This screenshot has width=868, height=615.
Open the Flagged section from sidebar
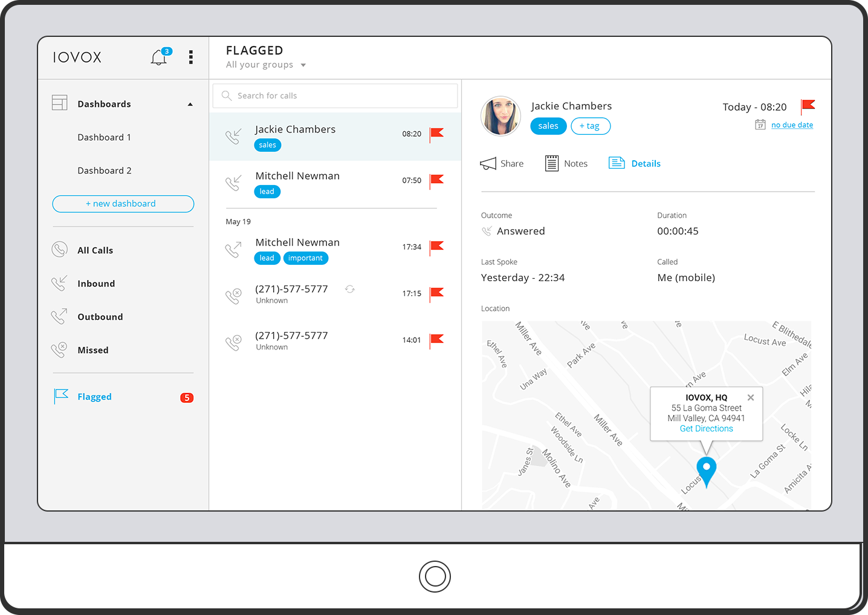click(94, 396)
